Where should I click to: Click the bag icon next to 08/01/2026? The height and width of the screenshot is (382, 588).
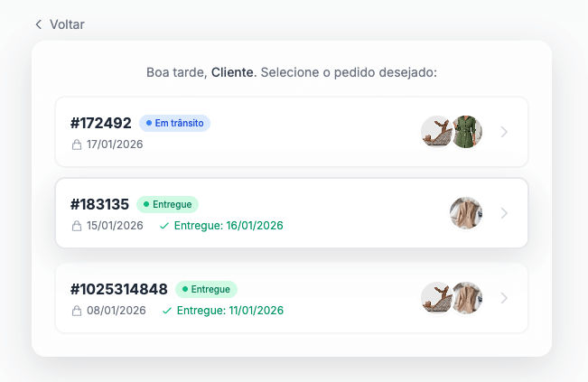[x=77, y=311]
